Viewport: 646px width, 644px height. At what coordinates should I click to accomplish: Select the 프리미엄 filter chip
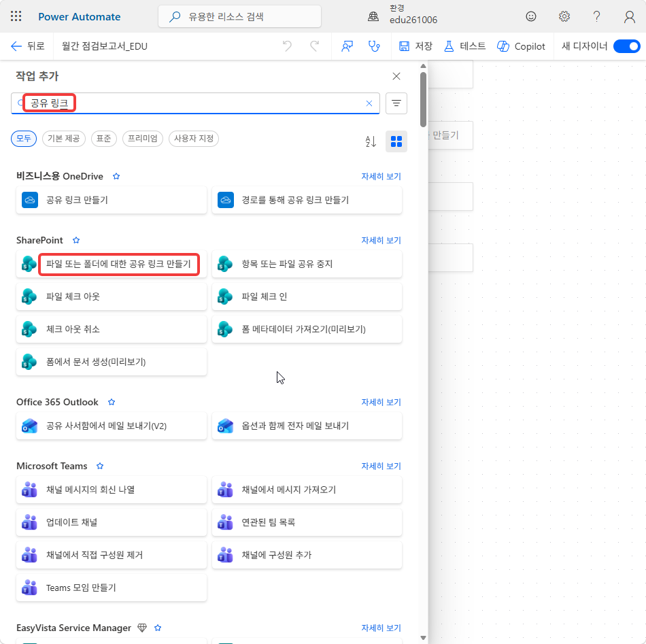point(143,139)
